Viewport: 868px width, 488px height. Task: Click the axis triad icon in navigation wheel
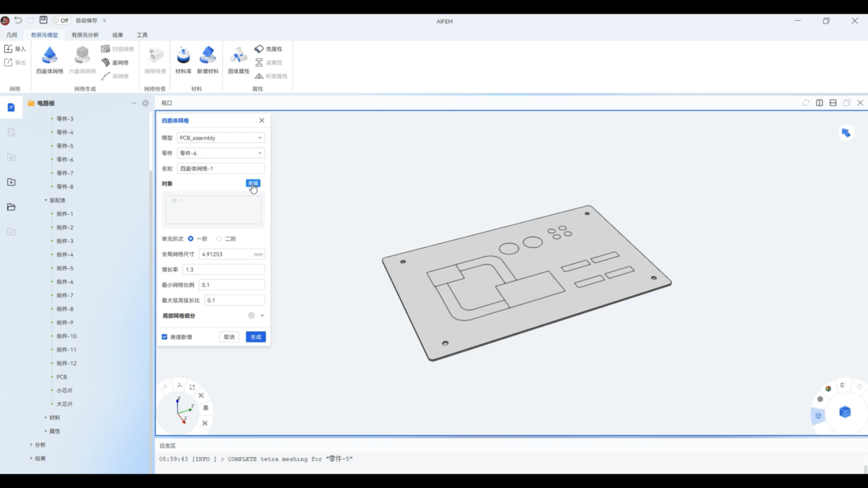179,384
